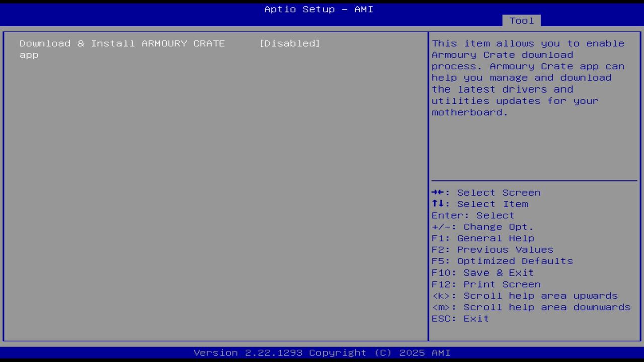Screen dimensions: 644x362
Task: Click the F10: Save & Exit legend
Action: 482,273
